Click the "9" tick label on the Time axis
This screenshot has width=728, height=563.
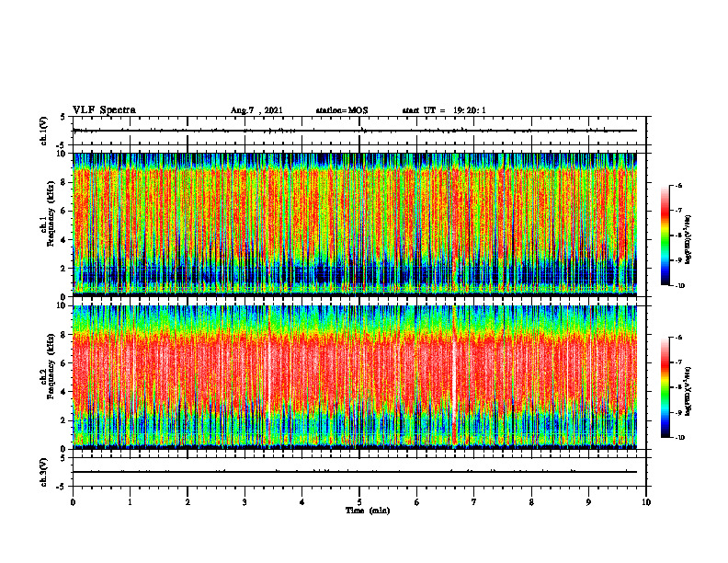pyautogui.click(x=588, y=502)
